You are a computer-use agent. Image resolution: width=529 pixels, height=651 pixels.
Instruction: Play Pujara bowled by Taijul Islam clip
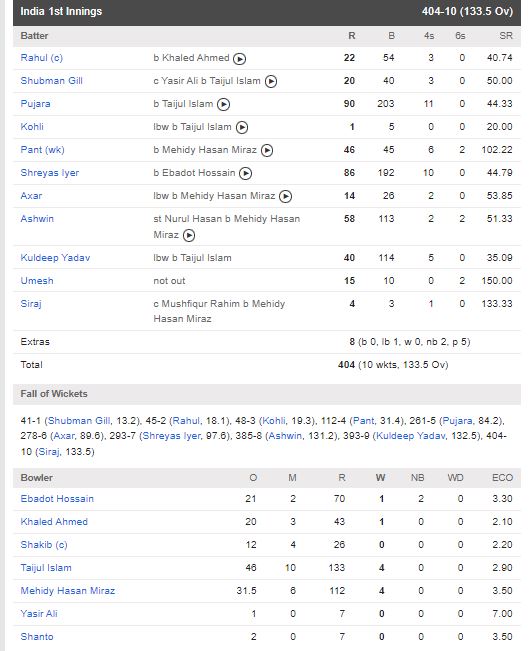(x=223, y=105)
